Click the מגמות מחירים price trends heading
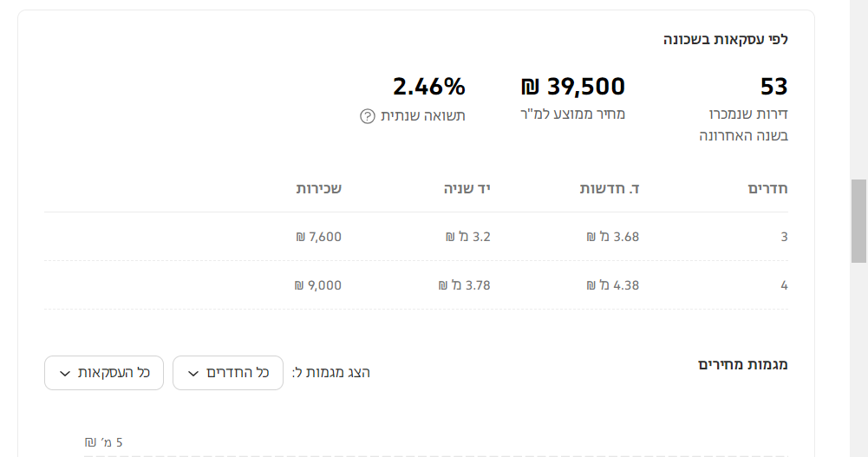868x457 pixels. click(743, 364)
